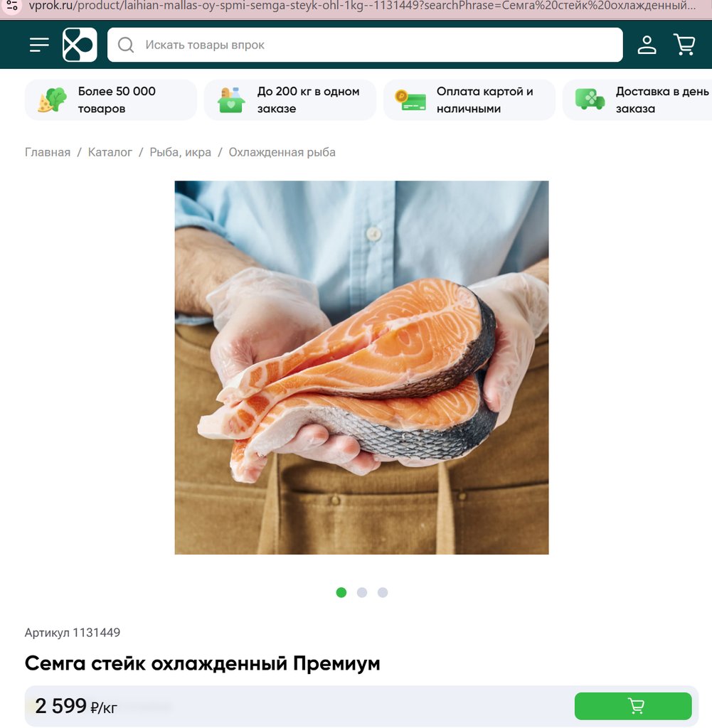Click the search magnifier icon

(x=126, y=45)
